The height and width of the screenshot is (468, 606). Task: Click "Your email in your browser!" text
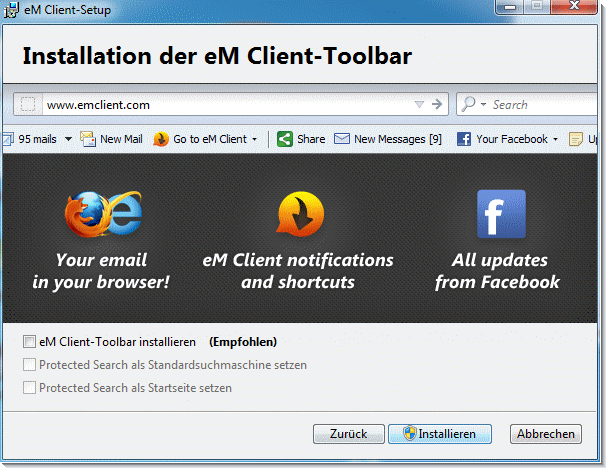tap(101, 271)
